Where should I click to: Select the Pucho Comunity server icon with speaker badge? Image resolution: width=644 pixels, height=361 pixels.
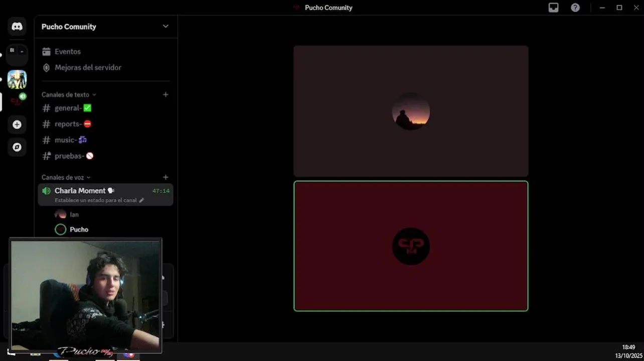tap(17, 102)
